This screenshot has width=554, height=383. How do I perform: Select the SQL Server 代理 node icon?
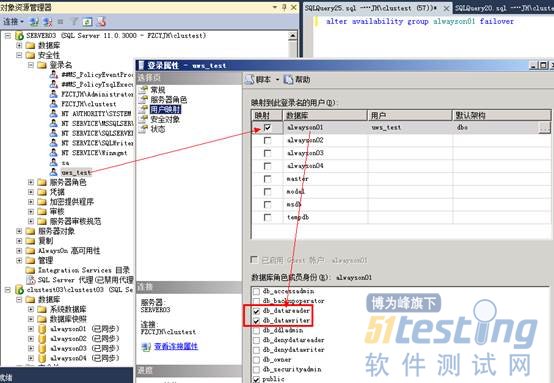[31, 280]
